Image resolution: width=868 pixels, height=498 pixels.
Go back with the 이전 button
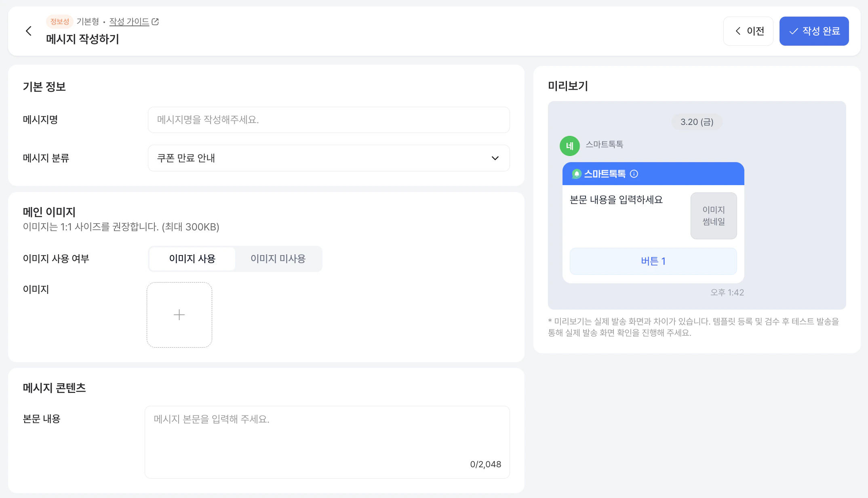748,31
